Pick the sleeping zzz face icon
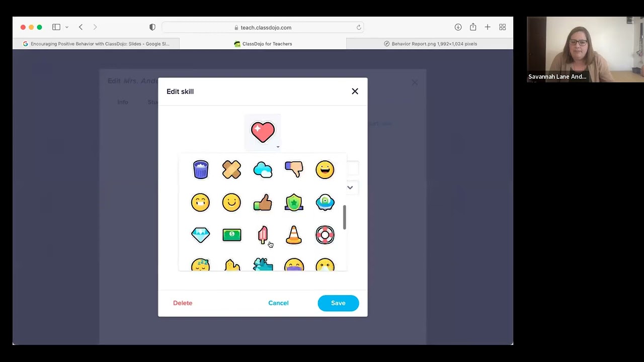The height and width of the screenshot is (362, 644). [200, 264]
